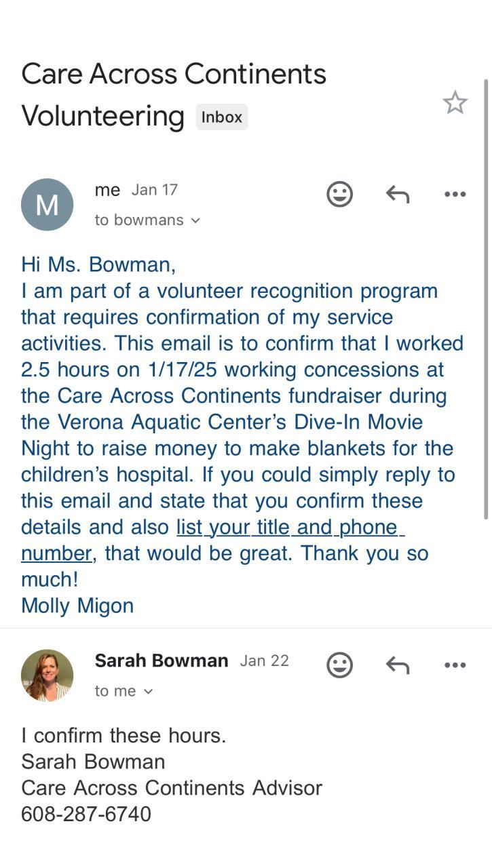
Task: Reply to Sarah Bowman's message
Action: coord(398,665)
